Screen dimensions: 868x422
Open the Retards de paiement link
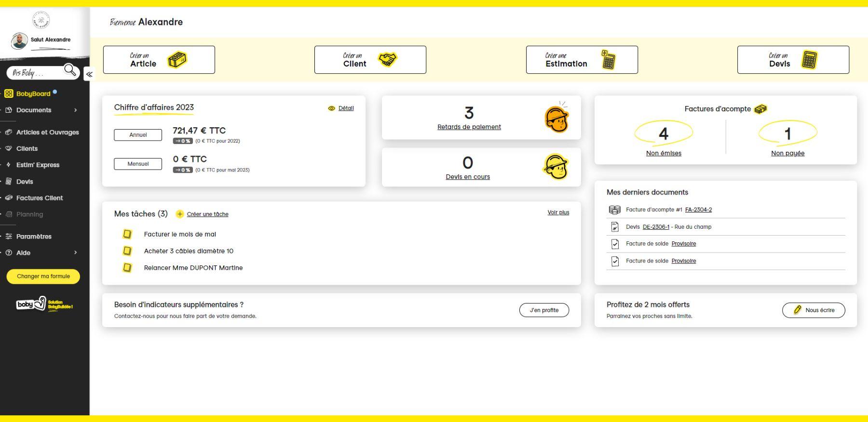click(469, 127)
